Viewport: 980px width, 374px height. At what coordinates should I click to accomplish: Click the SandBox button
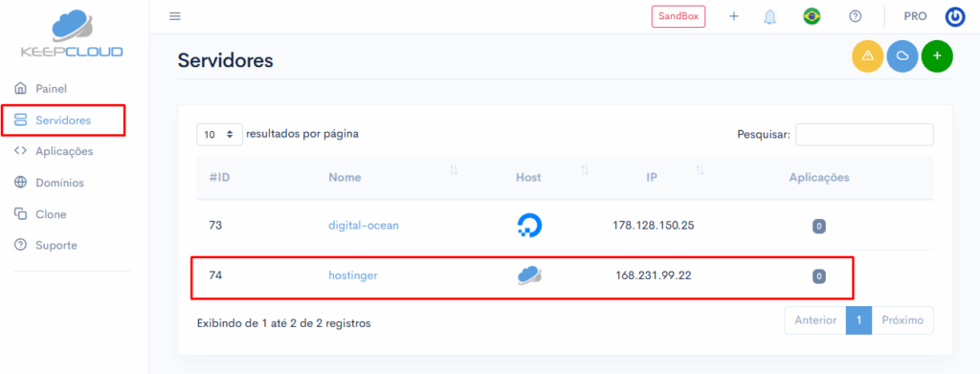tap(679, 16)
